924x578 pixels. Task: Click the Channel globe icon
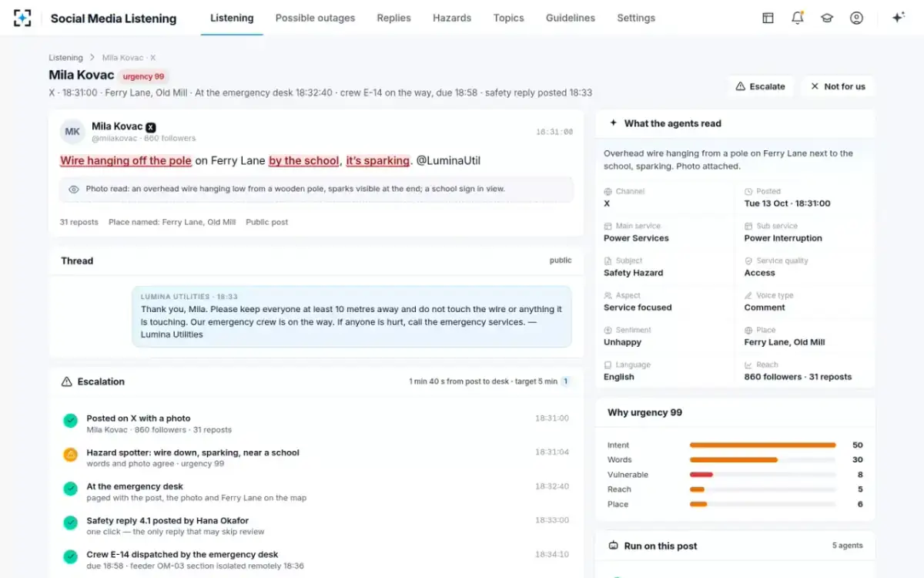[608, 191]
